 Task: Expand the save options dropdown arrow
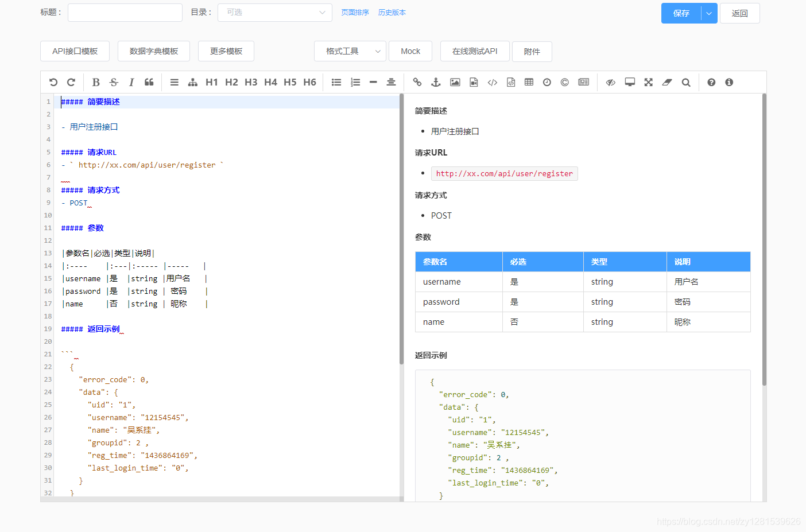tap(710, 13)
